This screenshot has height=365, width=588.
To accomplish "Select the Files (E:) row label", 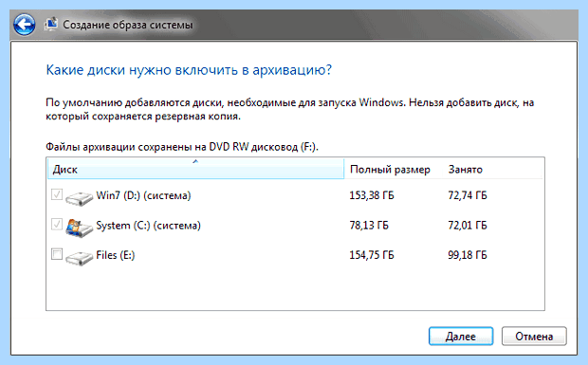I will click(x=116, y=255).
